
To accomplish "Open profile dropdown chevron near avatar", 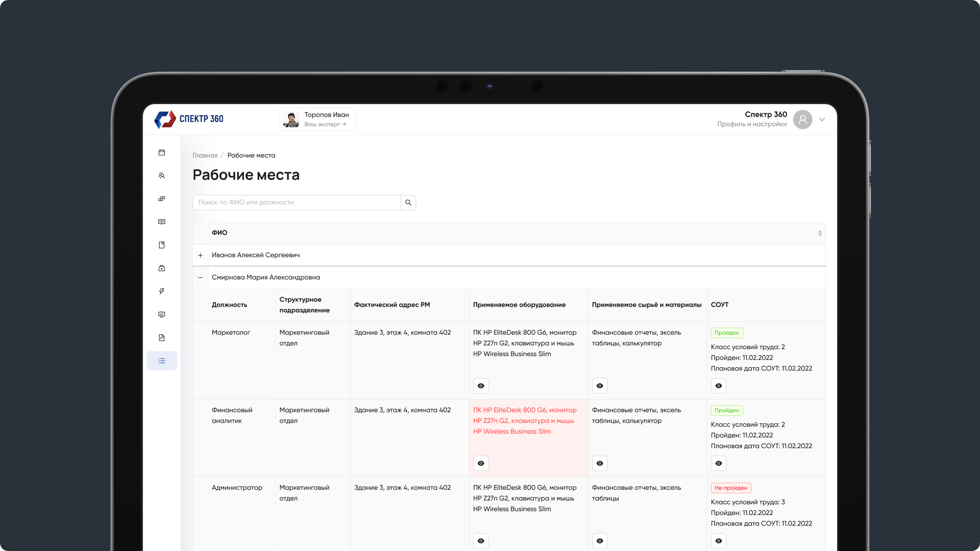I will tap(822, 119).
